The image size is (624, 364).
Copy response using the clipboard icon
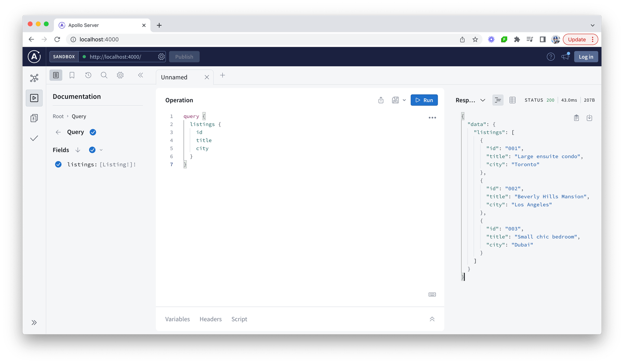pos(576,118)
